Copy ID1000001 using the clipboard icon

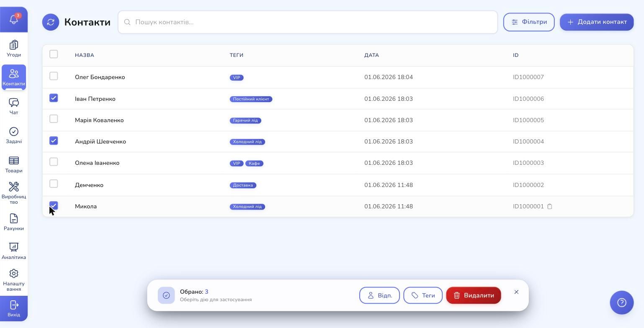(x=550, y=206)
